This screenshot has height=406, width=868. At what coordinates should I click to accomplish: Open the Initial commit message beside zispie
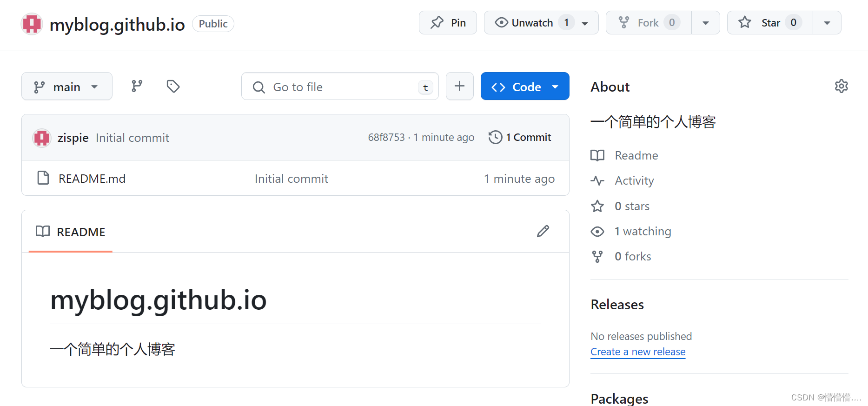pos(133,138)
